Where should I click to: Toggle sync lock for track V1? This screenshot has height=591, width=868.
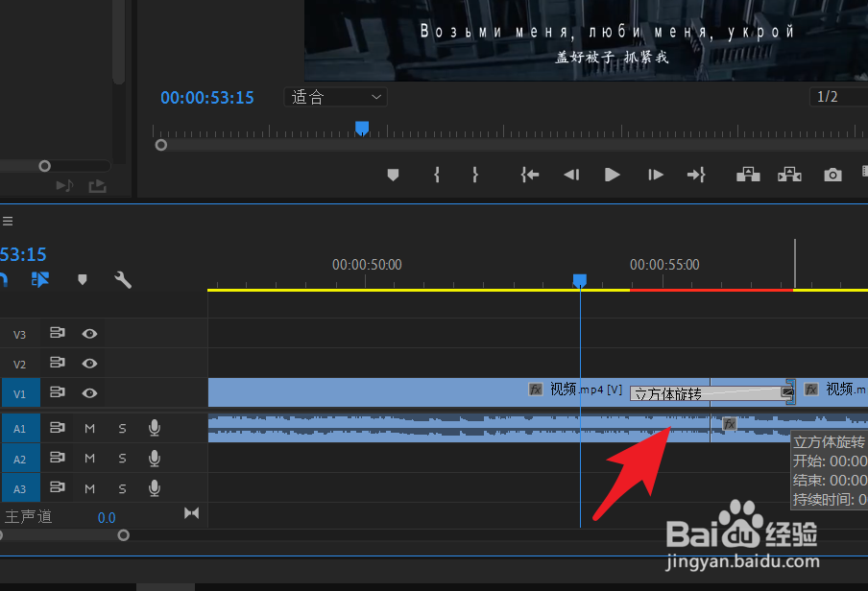(57, 393)
